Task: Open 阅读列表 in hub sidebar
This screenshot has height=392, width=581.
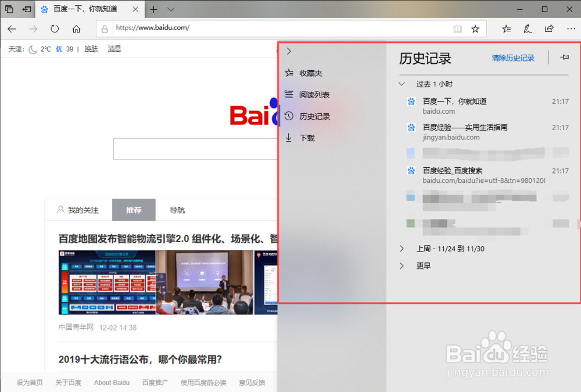Action: pyautogui.click(x=307, y=95)
